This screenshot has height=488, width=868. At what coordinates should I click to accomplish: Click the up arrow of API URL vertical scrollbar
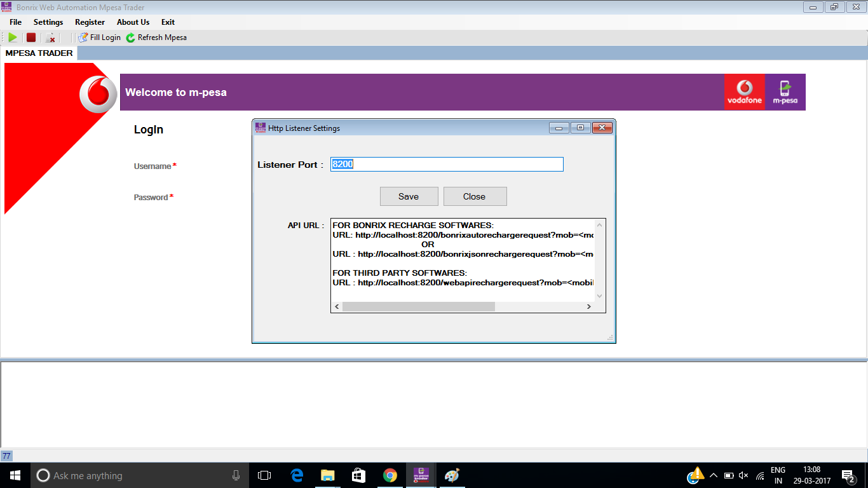(599, 224)
